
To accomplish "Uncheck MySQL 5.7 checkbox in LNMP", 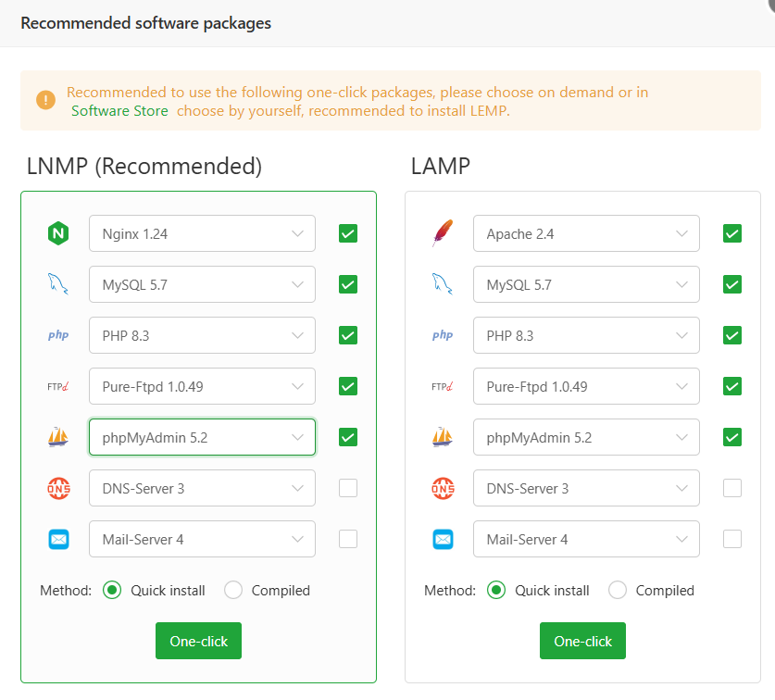I will [x=348, y=284].
